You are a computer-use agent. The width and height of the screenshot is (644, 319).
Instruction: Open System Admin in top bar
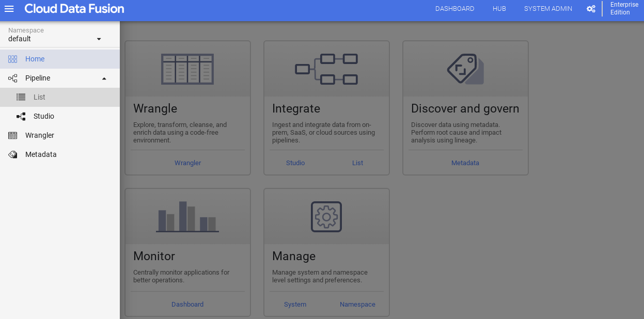[548, 9]
